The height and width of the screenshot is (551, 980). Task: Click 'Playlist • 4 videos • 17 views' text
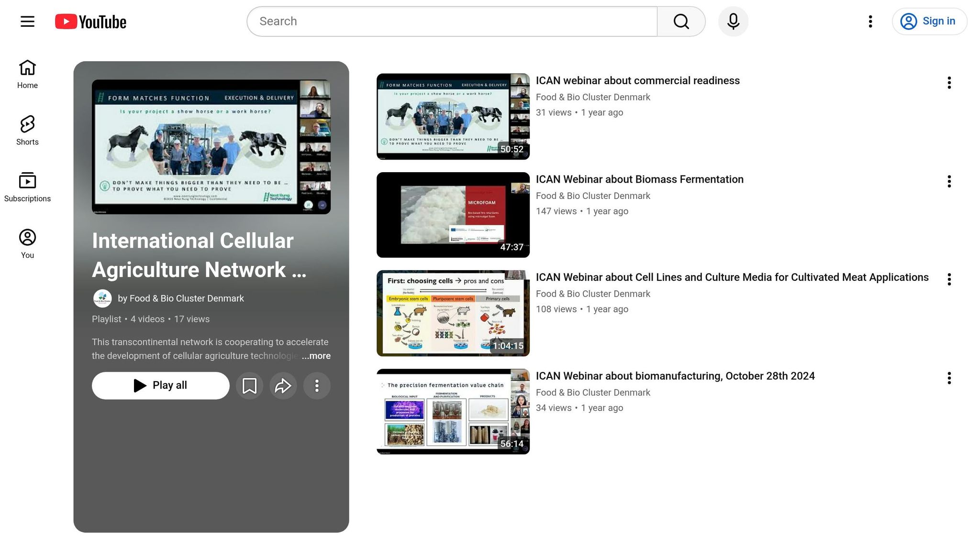point(151,319)
